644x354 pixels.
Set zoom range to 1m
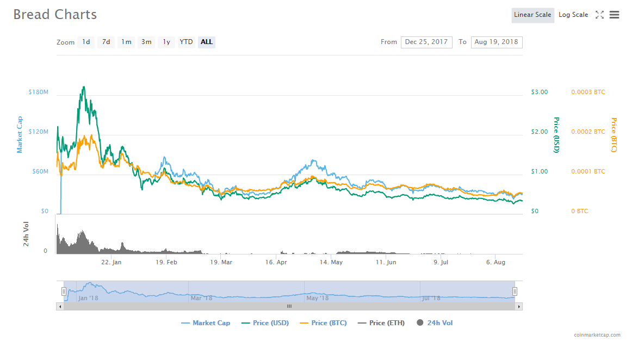point(126,42)
